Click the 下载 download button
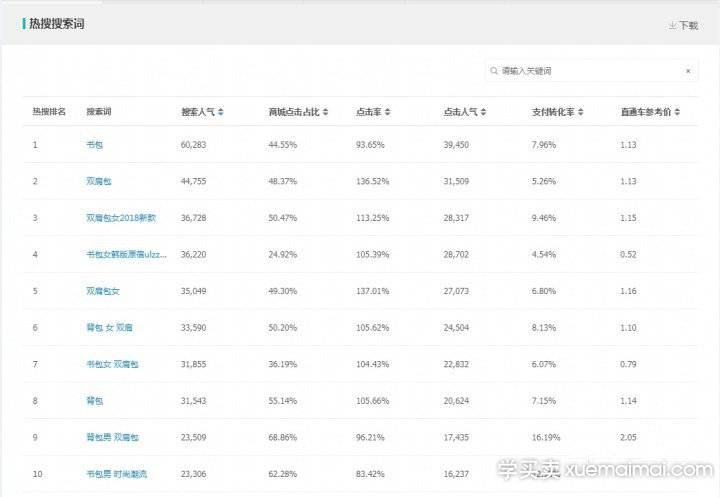This screenshot has height=497, width=720. pyautogui.click(x=684, y=26)
